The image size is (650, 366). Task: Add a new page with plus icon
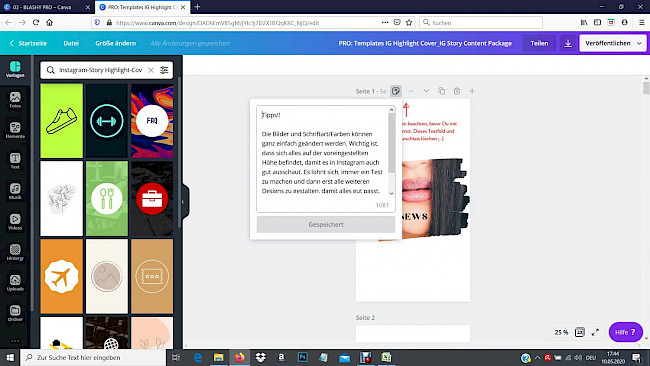[x=472, y=91]
